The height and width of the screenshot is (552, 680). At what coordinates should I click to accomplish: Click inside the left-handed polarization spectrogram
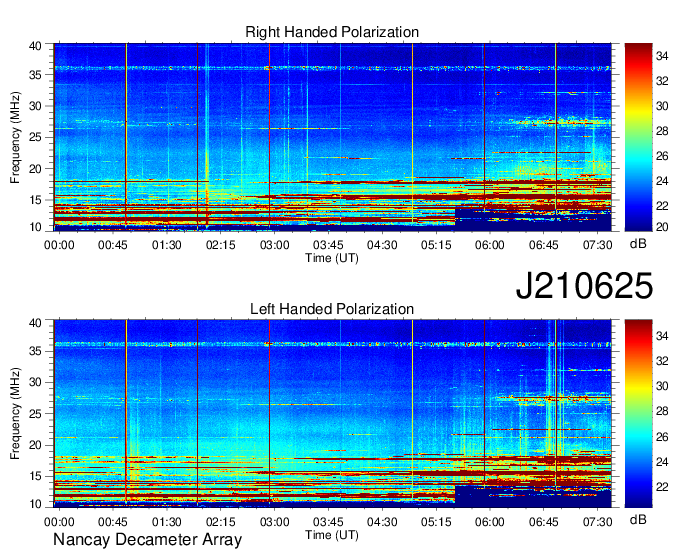[x=332, y=414]
